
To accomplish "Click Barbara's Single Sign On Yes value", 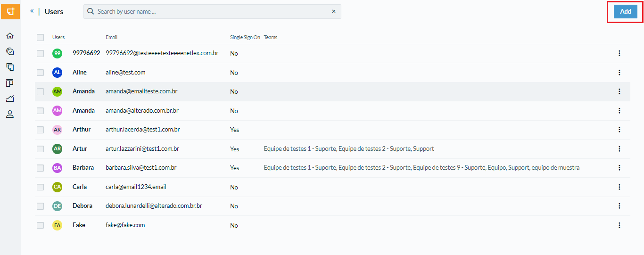I will 235,168.
